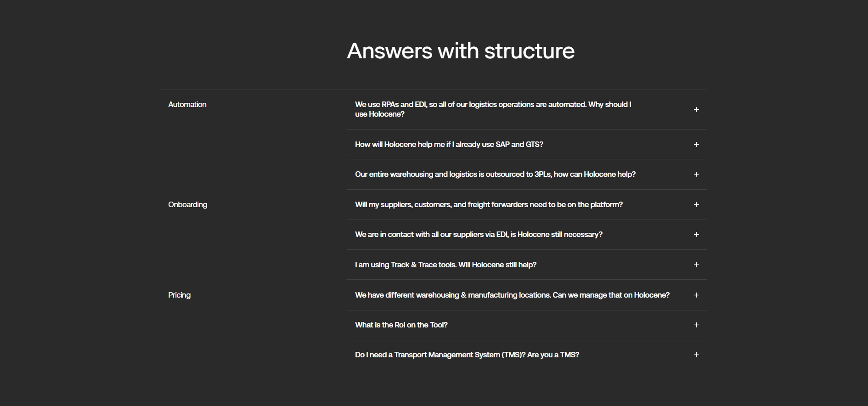Open 'What is the RoI on the Tool?' question

(x=401, y=325)
